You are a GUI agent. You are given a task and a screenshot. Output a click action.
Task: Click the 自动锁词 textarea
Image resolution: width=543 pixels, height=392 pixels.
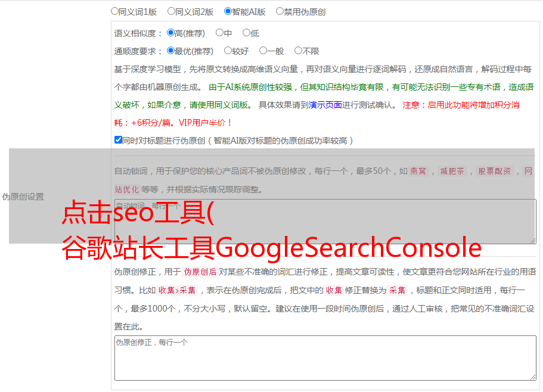tap(325, 222)
